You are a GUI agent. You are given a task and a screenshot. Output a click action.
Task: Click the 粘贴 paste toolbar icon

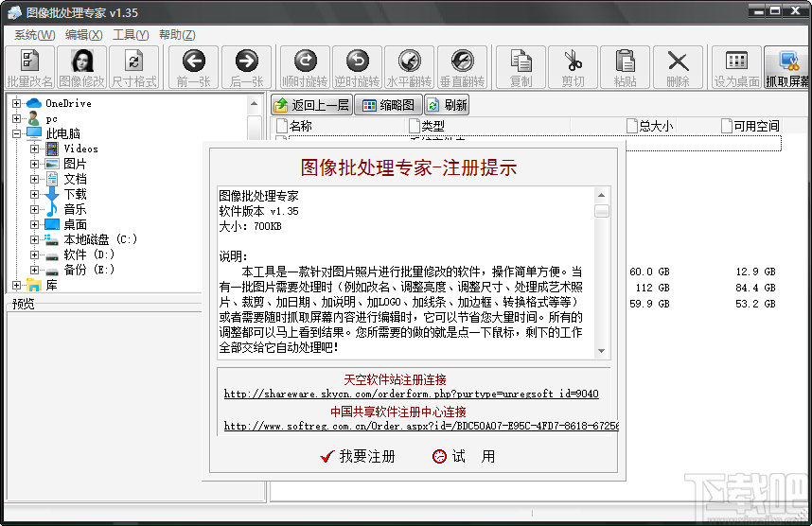pos(625,67)
